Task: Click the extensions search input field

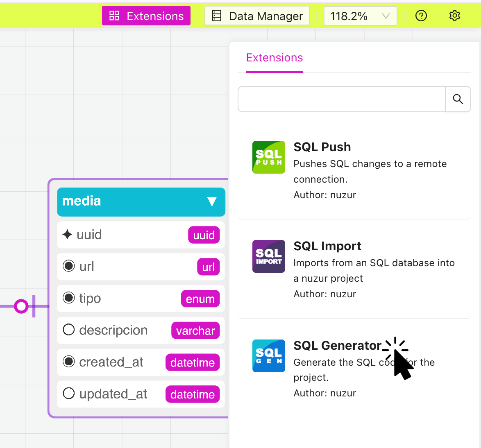Action: coord(341,99)
